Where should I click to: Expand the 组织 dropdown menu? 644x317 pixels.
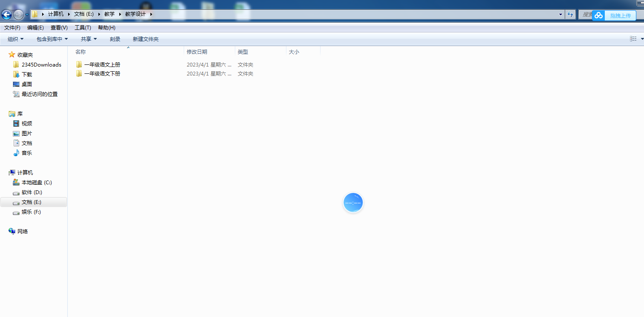(x=15, y=39)
